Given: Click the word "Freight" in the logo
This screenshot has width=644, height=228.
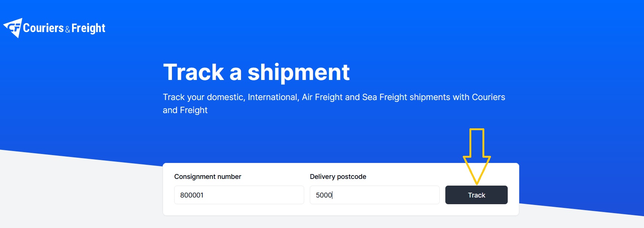Looking at the screenshot, I should coord(88,28).
